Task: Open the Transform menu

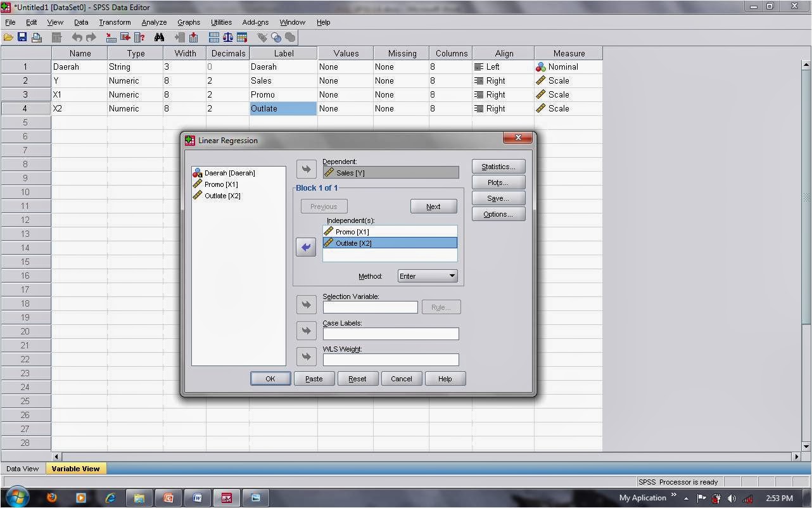Action: tap(115, 22)
